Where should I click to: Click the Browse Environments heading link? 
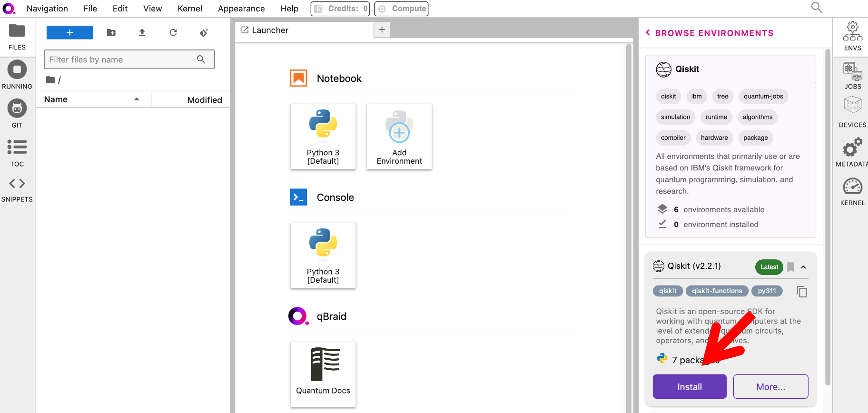[x=714, y=33]
